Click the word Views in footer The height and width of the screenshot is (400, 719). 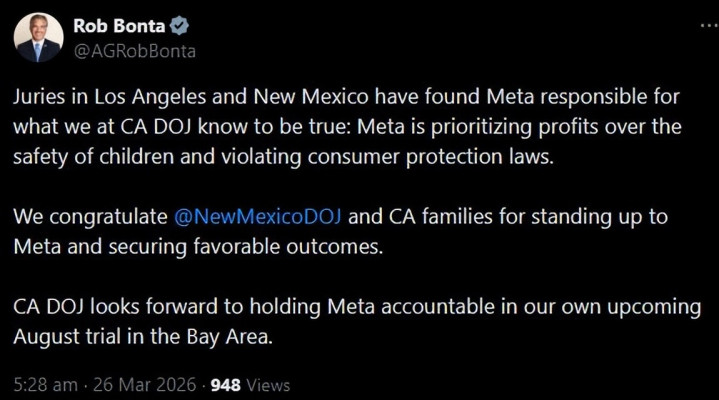267,384
